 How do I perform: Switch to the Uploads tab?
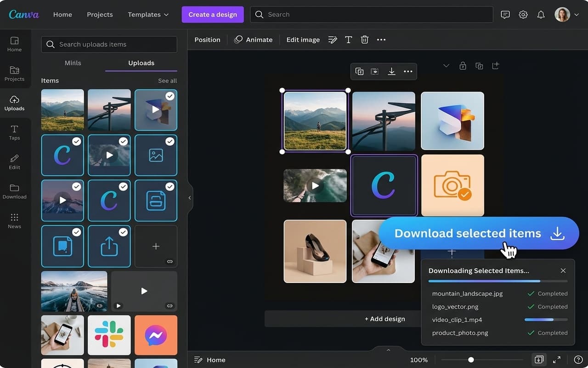click(141, 63)
